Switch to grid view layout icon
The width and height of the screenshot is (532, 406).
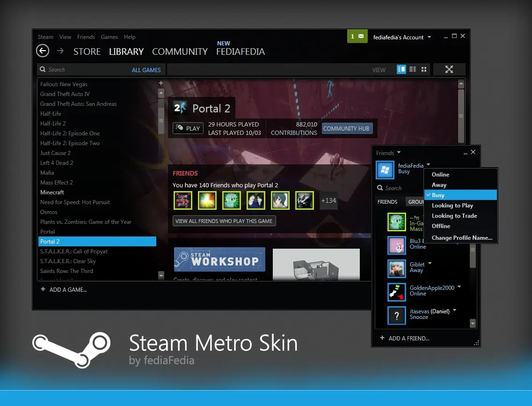click(x=424, y=69)
